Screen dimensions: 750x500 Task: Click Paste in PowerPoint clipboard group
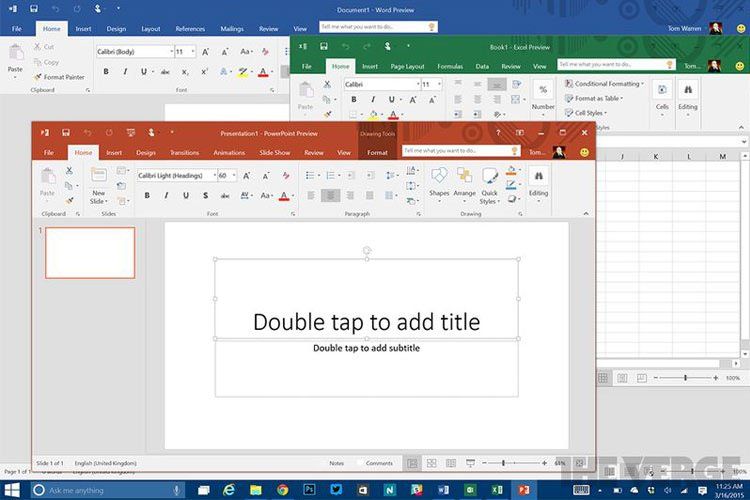tap(47, 183)
